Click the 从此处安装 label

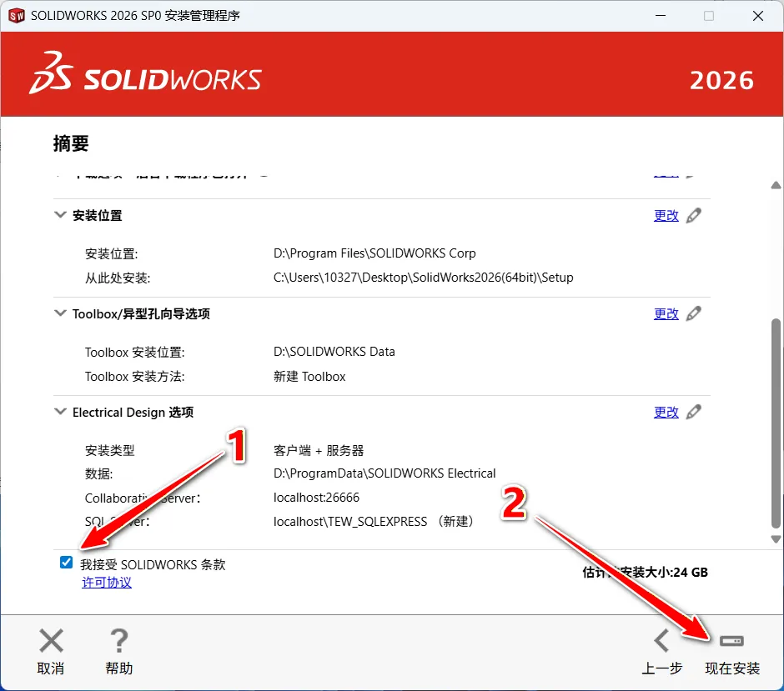click(118, 278)
